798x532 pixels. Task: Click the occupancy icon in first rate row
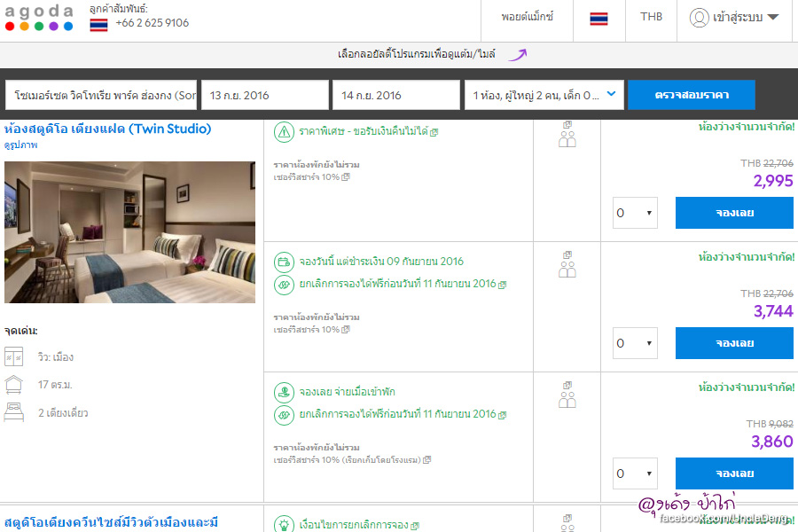click(567, 136)
